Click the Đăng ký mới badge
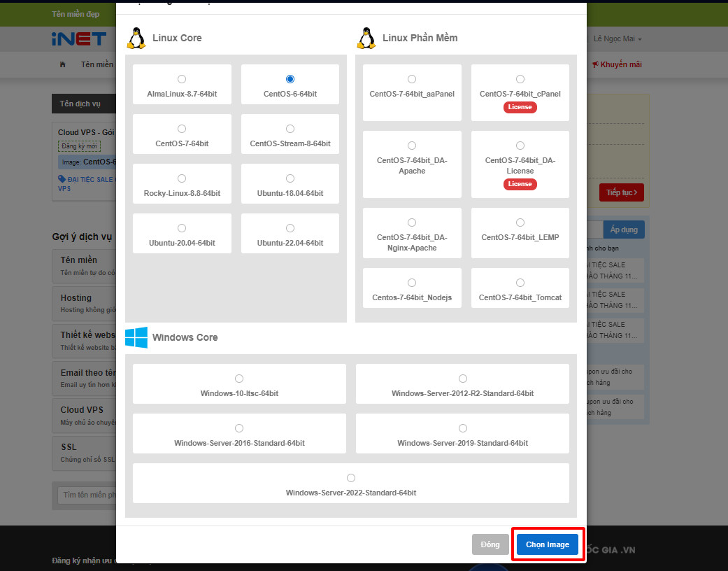728x571 pixels. click(80, 146)
